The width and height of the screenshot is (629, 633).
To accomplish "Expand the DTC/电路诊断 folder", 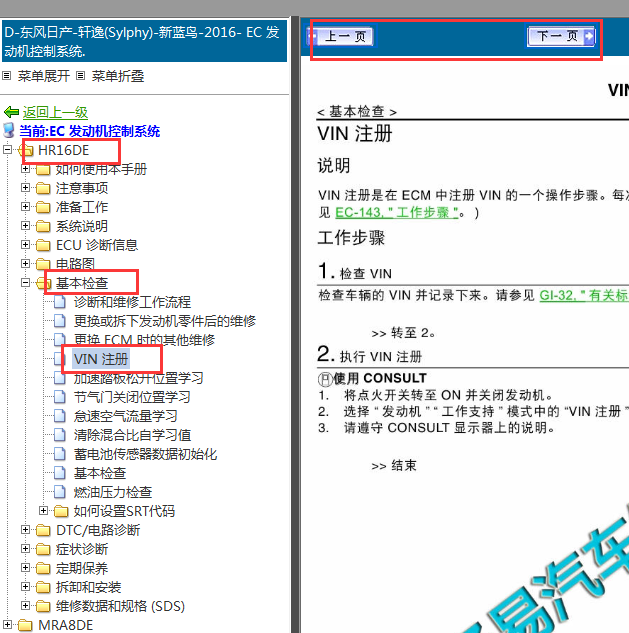I will point(25,530).
